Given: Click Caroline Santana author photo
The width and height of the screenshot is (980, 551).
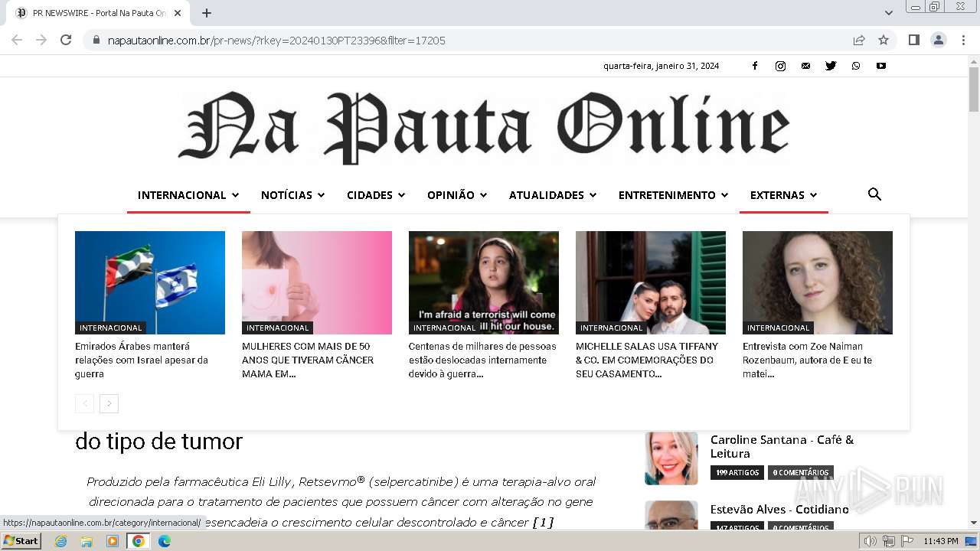Looking at the screenshot, I should 671,458.
